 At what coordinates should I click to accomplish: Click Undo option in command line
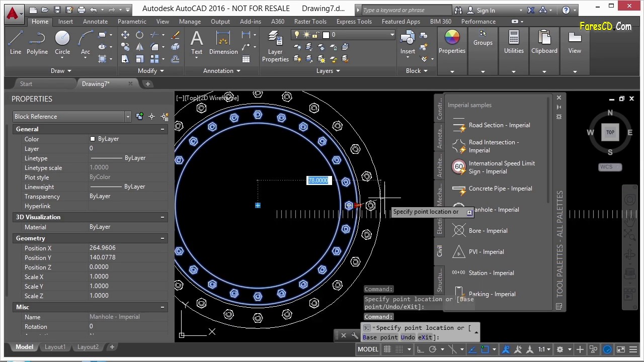(408, 337)
